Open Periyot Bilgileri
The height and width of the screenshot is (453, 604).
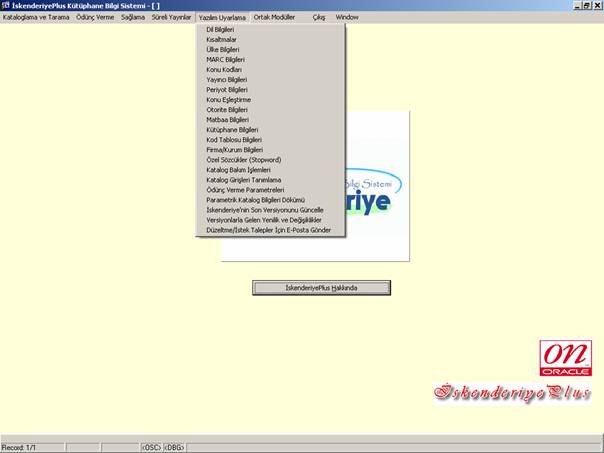270,90
